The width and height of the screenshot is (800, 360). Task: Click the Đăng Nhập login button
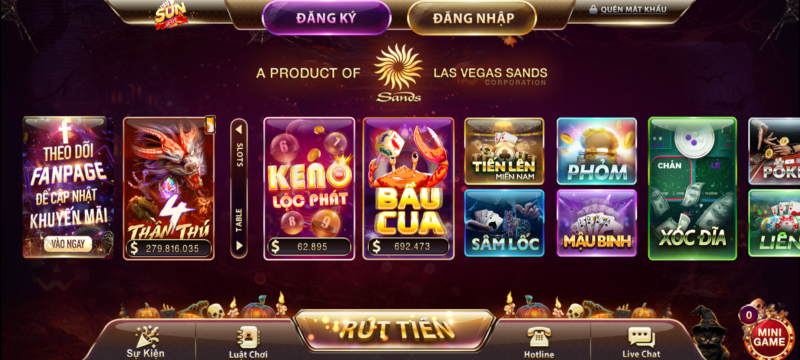click(472, 18)
